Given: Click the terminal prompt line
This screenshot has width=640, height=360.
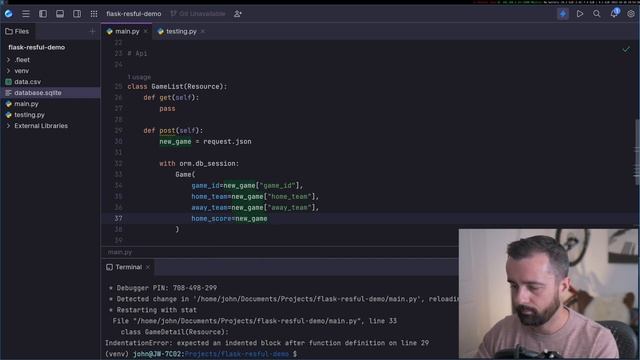Looking at the screenshot, I should tap(201, 354).
